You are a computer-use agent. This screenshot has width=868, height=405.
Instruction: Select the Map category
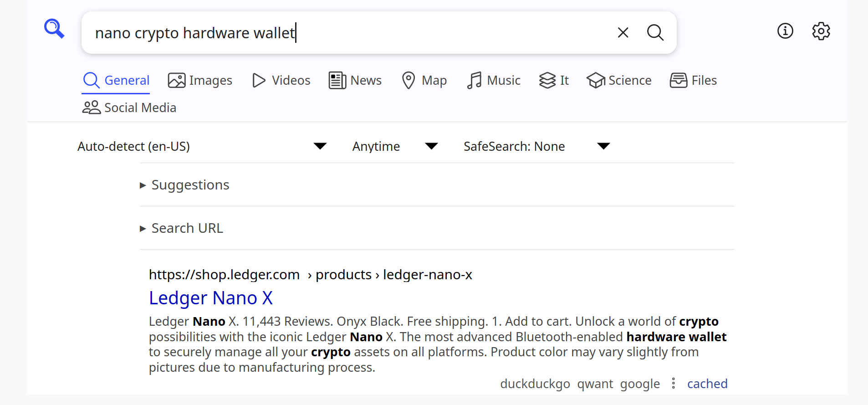coord(424,80)
